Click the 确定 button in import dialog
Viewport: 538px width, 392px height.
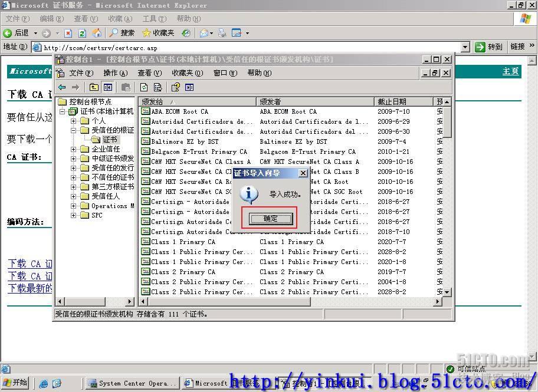pyautogui.click(x=271, y=219)
